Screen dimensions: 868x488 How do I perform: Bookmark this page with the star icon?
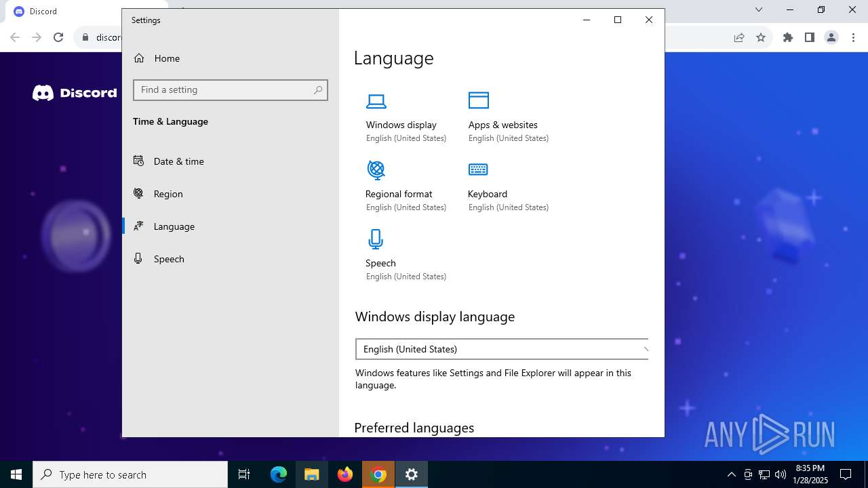point(761,38)
